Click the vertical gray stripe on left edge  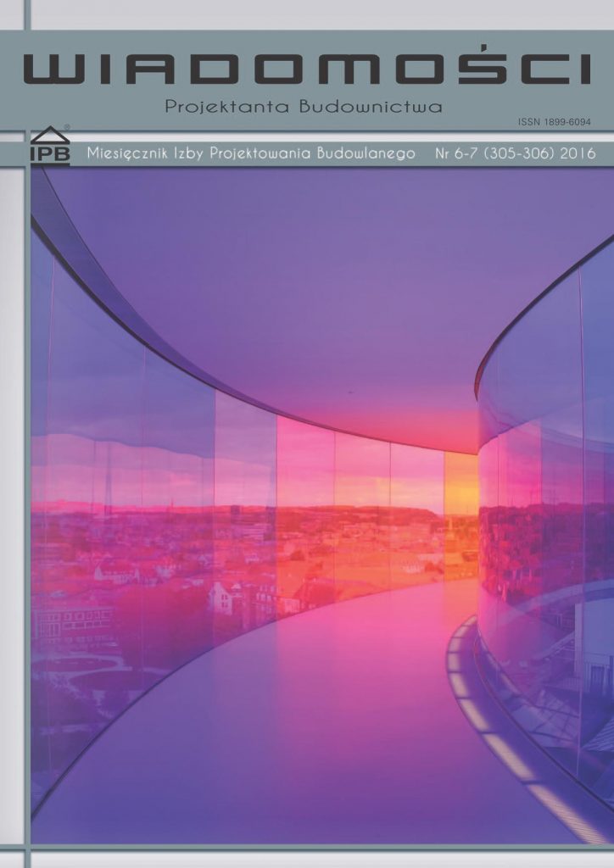27,509
